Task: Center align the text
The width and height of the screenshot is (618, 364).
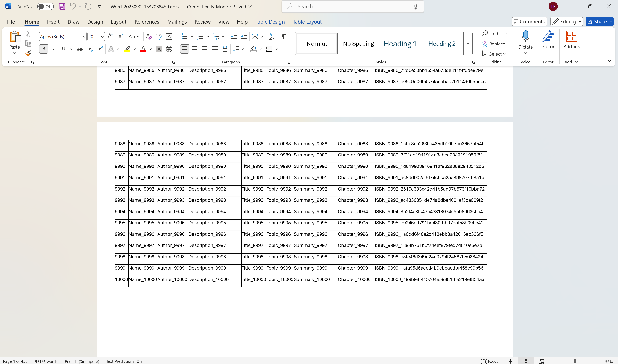Action: [195, 49]
